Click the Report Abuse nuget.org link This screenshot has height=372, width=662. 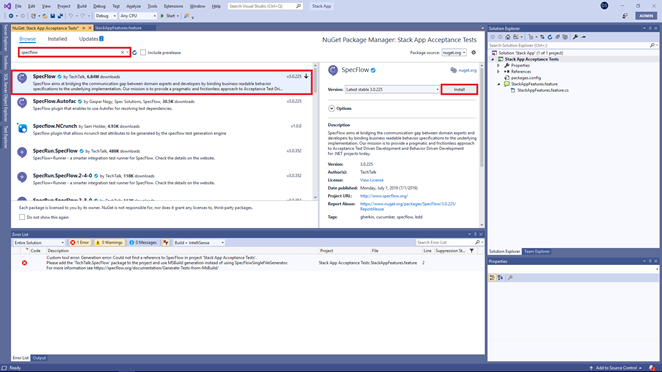(x=408, y=206)
